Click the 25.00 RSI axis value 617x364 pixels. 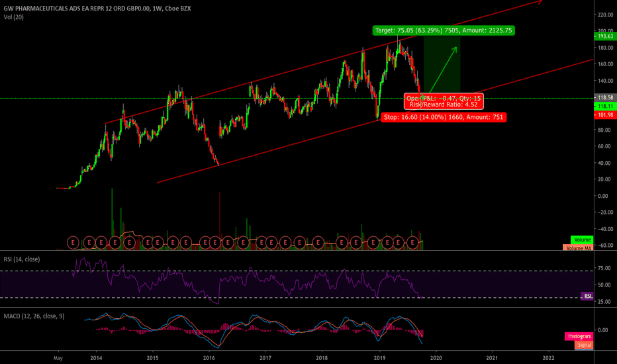tap(604, 302)
